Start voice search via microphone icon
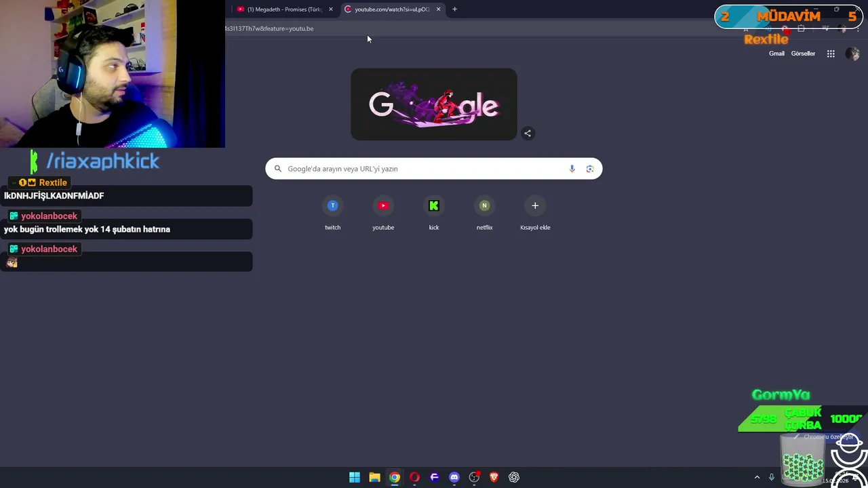The width and height of the screenshot is (868, 488). tap(572, 169)
